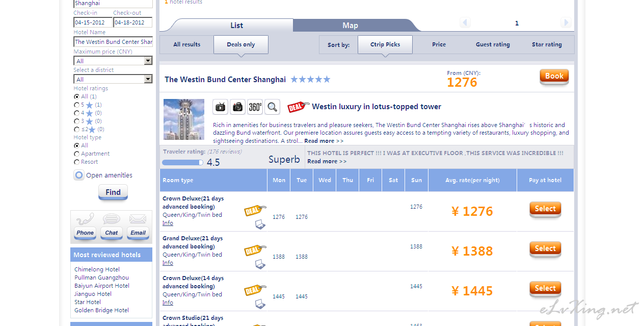644x326 pixels.
Task: Sort results by Star rating
Action: tap(547, 44)
